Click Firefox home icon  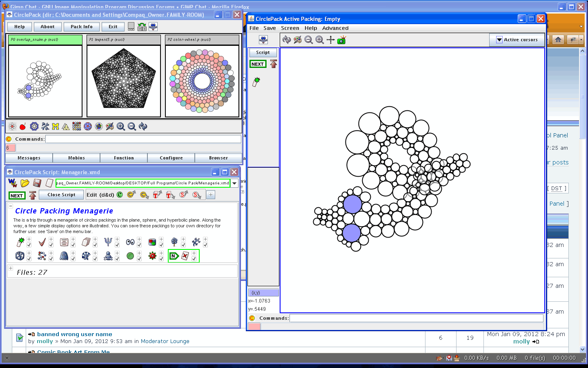[558, 40]
